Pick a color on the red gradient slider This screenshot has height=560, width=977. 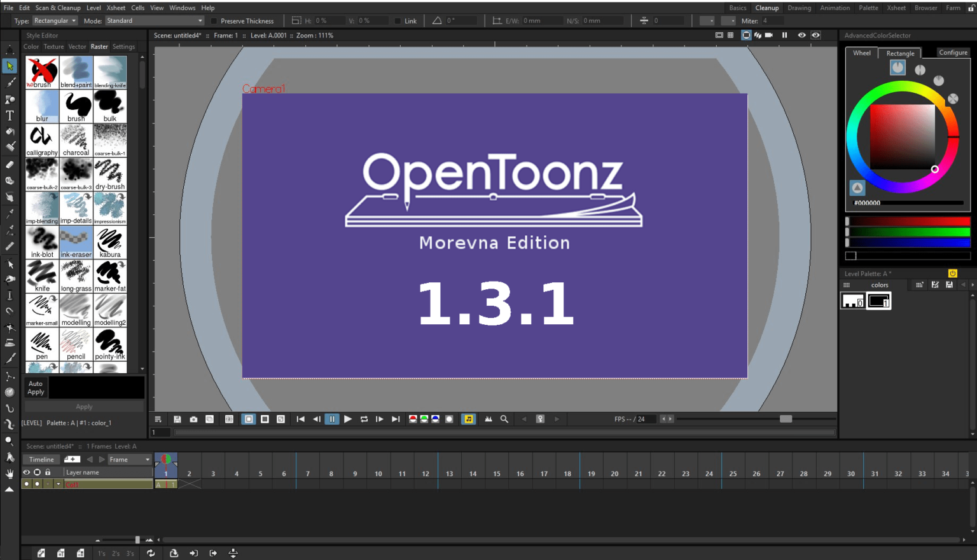tap(908, 221)
